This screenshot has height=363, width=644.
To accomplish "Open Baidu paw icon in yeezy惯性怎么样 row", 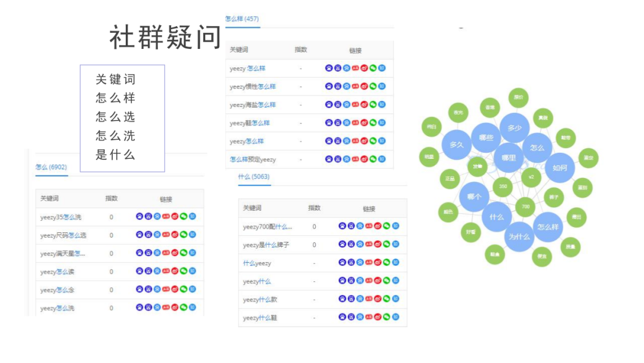I will tap(329, 87).
